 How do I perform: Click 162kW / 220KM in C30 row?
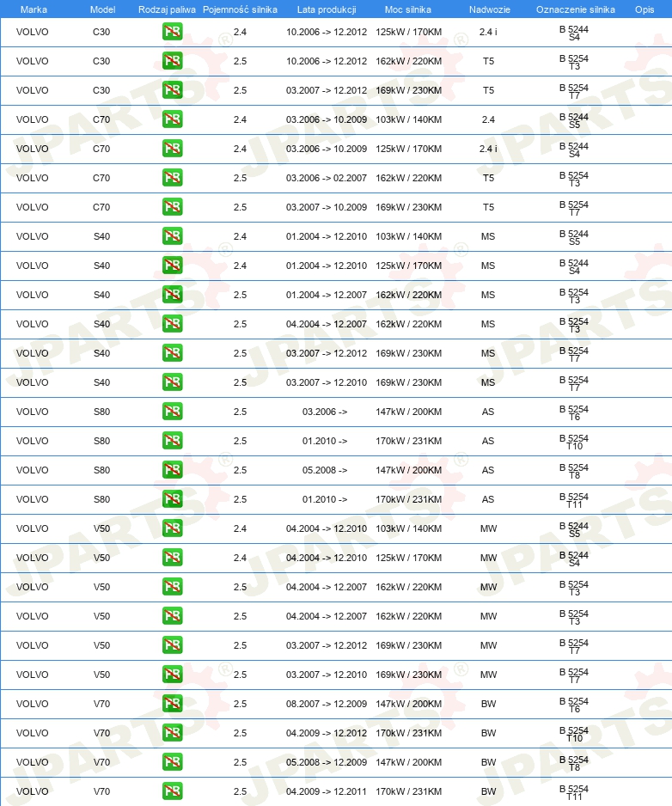coord(409,61)
